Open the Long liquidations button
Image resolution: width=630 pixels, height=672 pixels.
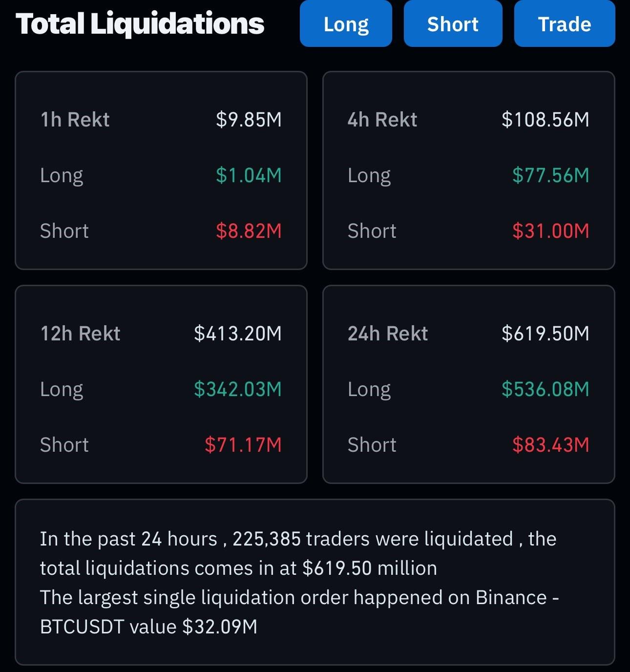tap(346, 24)
